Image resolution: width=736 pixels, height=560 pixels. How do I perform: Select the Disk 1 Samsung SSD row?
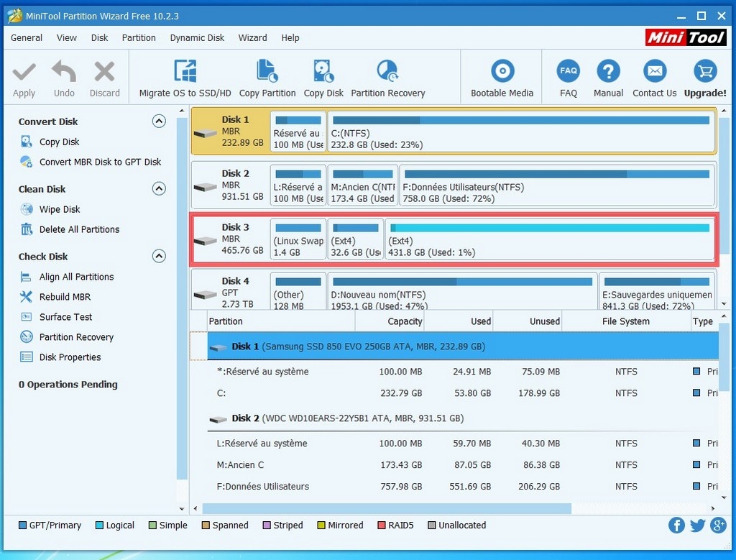click(463, 346)
